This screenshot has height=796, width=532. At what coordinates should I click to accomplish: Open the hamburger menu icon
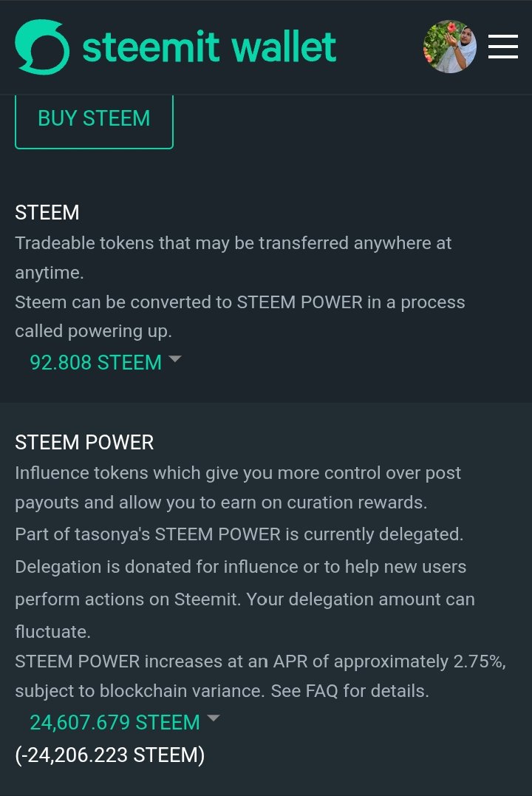(502, 47)
